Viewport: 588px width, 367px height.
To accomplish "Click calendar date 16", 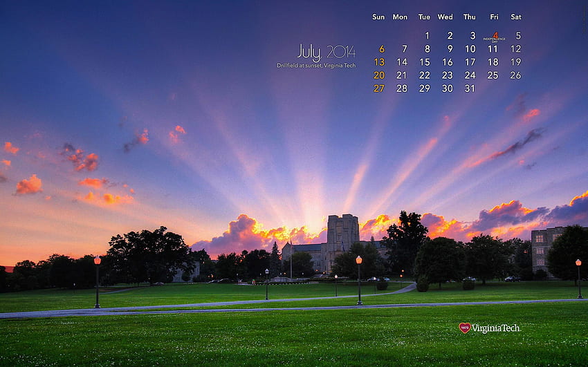I will (448, 62).
